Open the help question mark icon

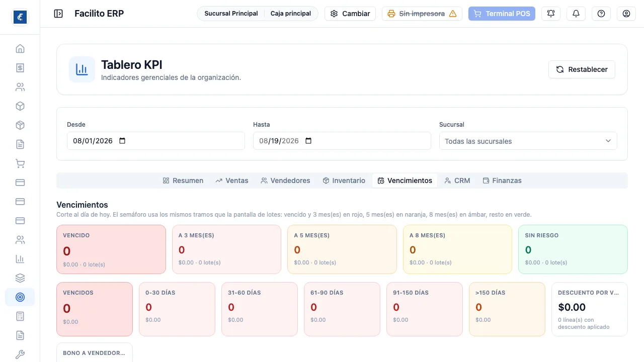(x=601, y=14)
